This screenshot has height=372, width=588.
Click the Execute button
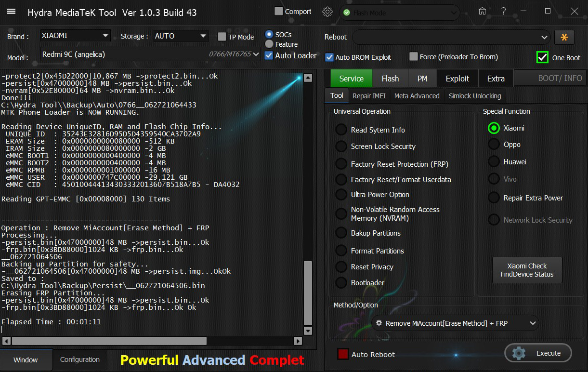tap(538, 353)
